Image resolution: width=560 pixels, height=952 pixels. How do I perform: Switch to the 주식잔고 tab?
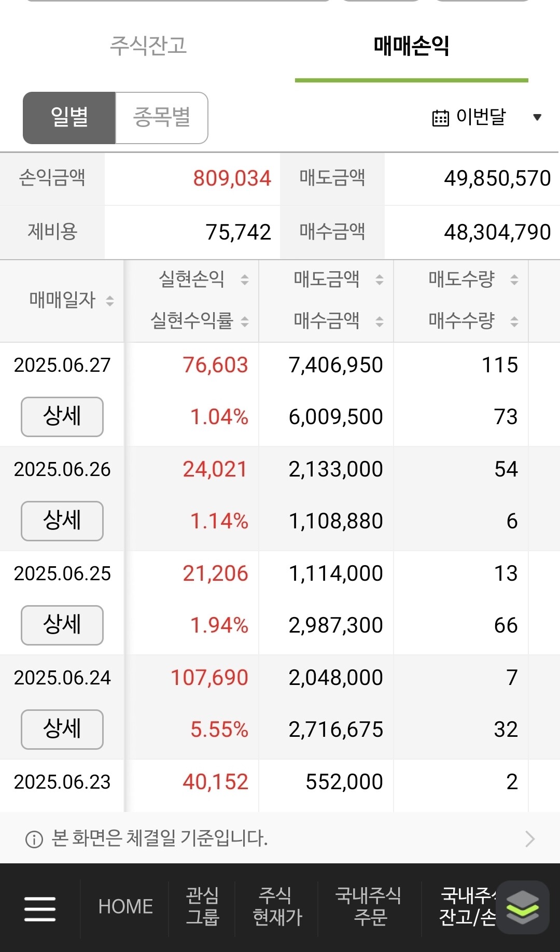click(x=148, y=46)
